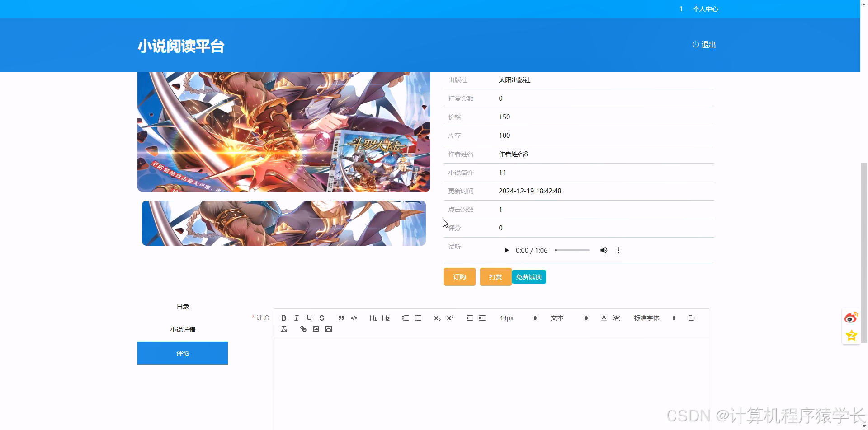Play the audio preview

pos(506,250)
